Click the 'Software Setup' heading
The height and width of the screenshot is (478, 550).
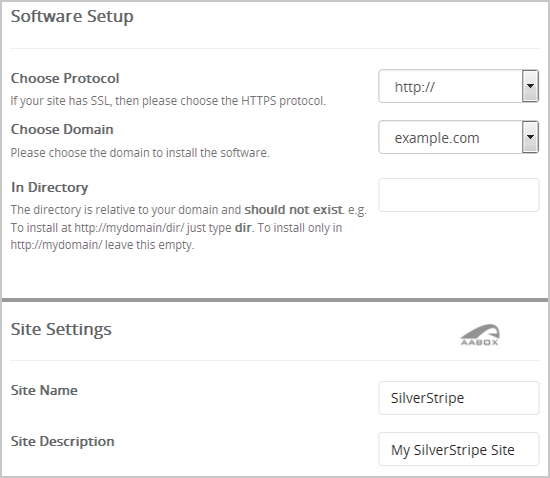[x=72, y=16]
